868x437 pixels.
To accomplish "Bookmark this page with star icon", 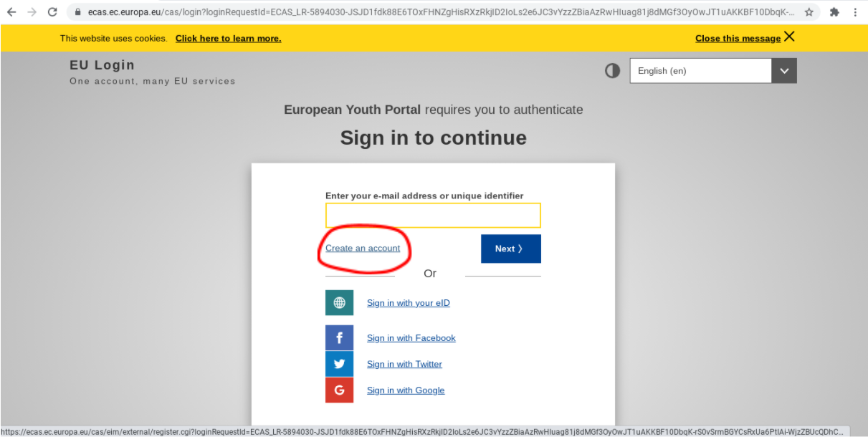I will pos(809,12).
